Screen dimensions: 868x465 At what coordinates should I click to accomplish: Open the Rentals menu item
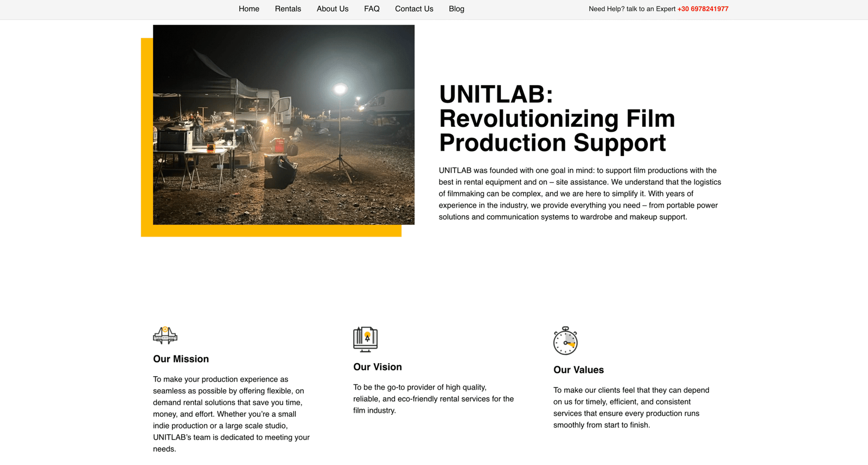[288, 9]
